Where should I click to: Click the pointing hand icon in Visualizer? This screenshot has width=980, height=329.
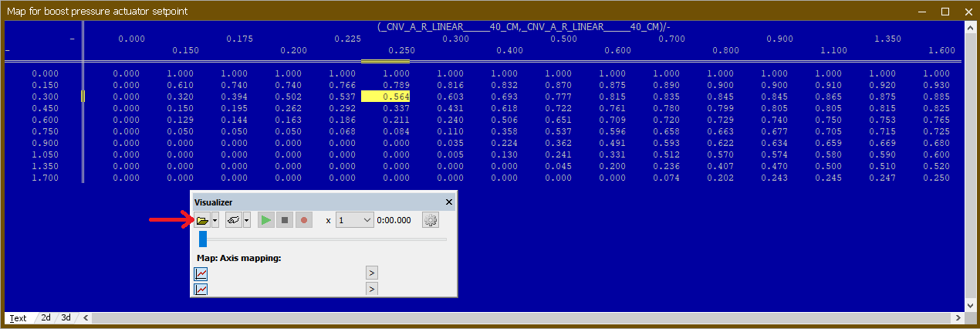pyautogui.click(x=233, y=220)
